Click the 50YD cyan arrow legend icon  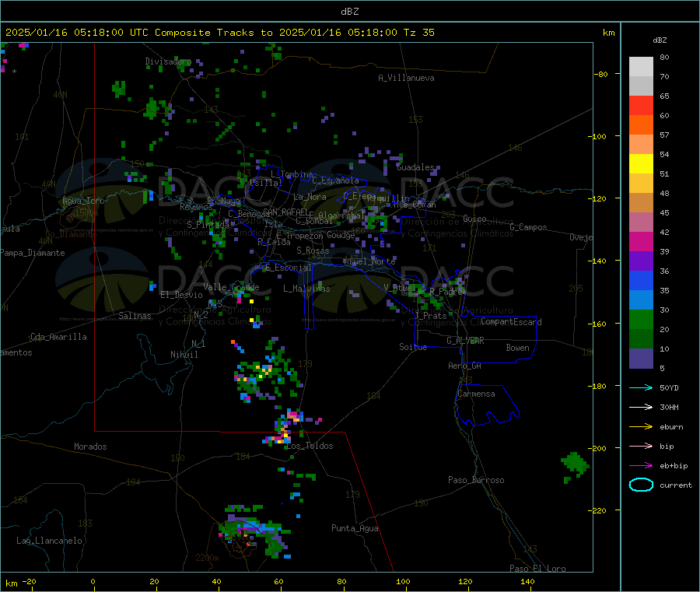641,387
